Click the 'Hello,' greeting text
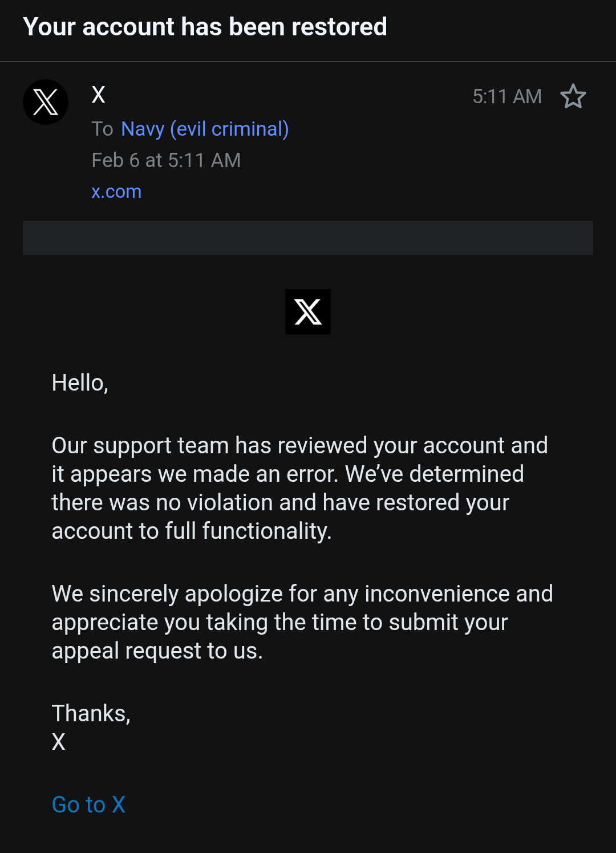The height and width of the screenshot is (853, 616). [x=80, y=383]
